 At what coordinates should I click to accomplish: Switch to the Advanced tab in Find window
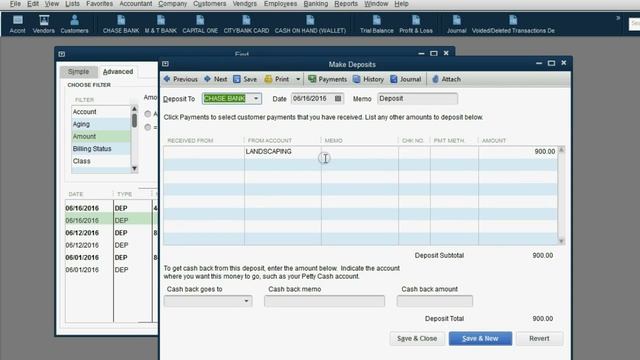click(118, 71)
